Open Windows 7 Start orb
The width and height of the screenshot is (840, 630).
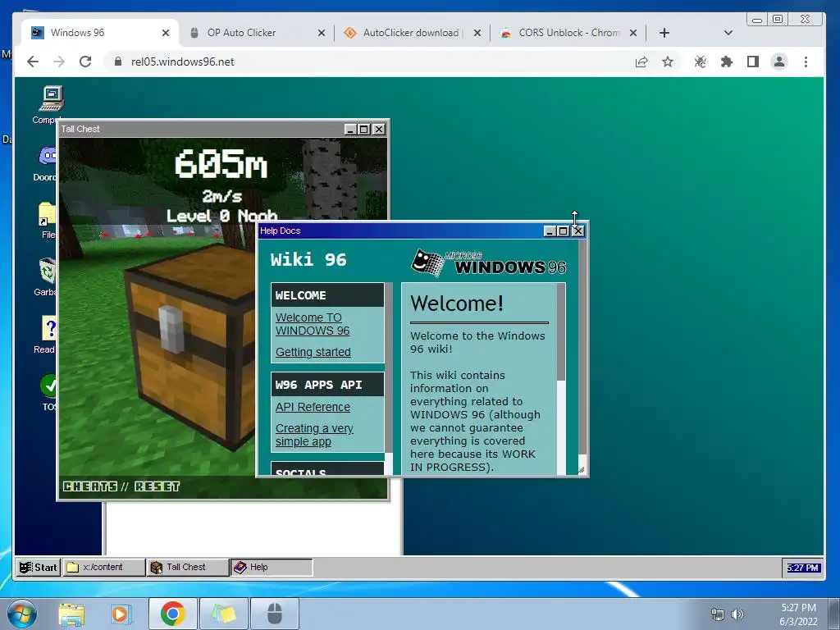[22, 614]
